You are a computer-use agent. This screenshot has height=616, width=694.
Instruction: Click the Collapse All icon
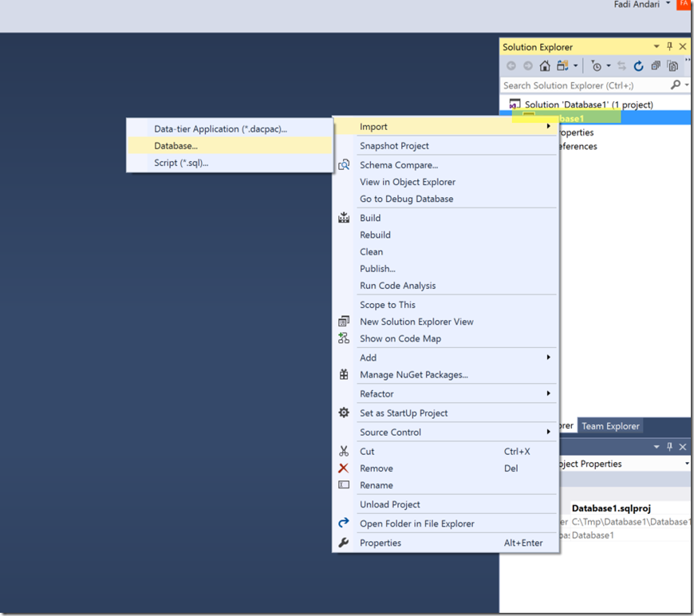tap(656, 66)
